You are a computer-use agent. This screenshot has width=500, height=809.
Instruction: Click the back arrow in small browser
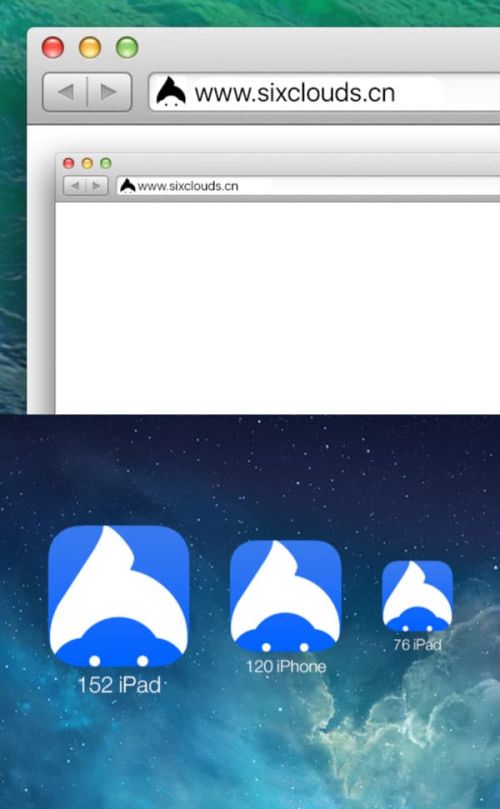point(75,186)
